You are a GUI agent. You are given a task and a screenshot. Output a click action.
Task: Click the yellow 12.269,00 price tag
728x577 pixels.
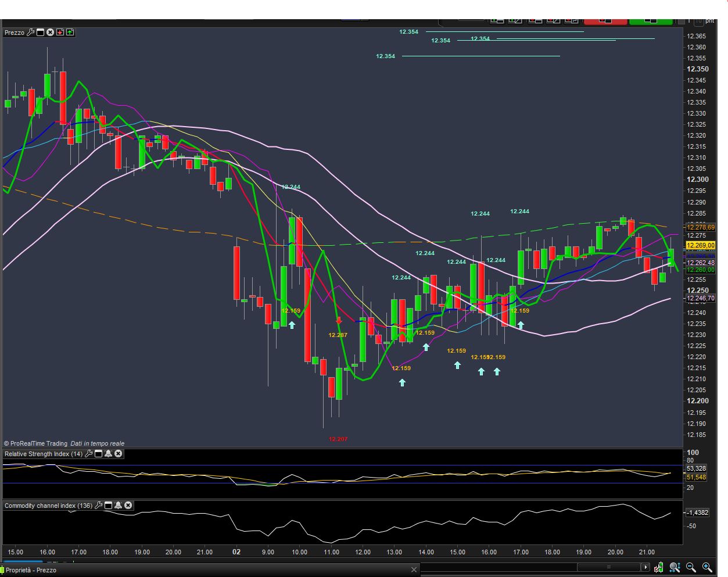(700, 246)
